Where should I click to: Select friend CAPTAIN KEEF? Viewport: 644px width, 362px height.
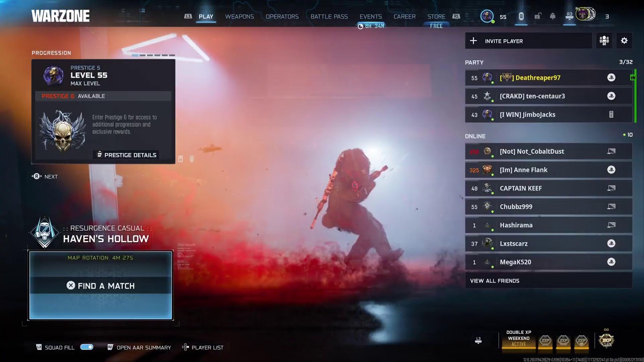click(x=548, y=188)
